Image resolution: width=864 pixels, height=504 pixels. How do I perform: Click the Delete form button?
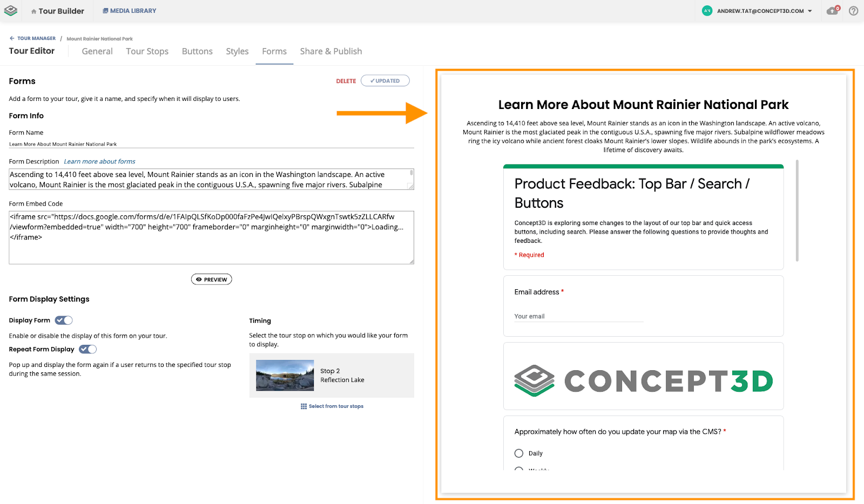click(x=346, y=81)
